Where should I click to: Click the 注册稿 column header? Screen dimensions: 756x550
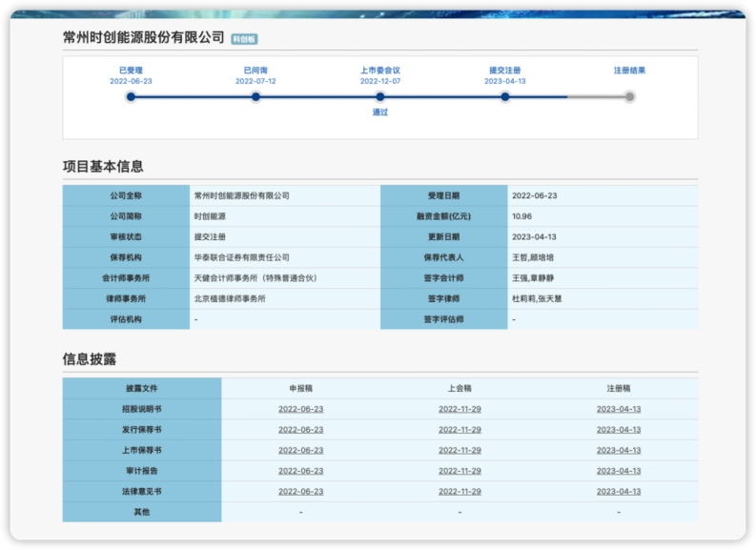[619, 388]
